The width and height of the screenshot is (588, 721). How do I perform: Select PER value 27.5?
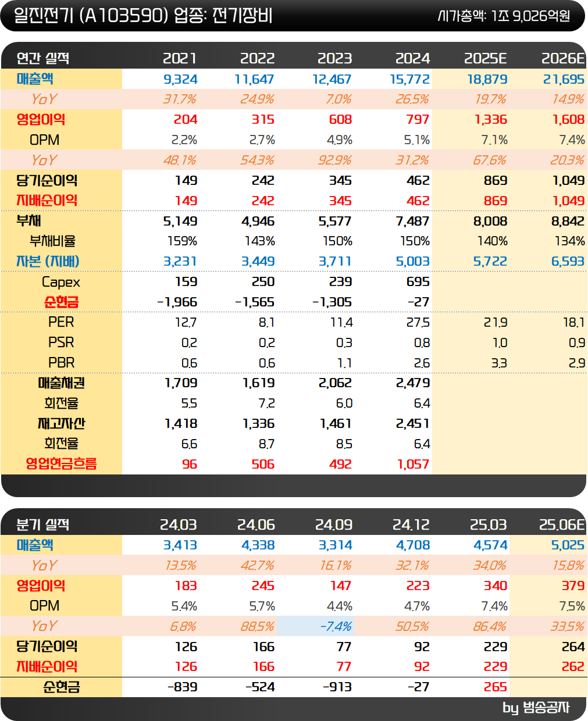(418, 322)
